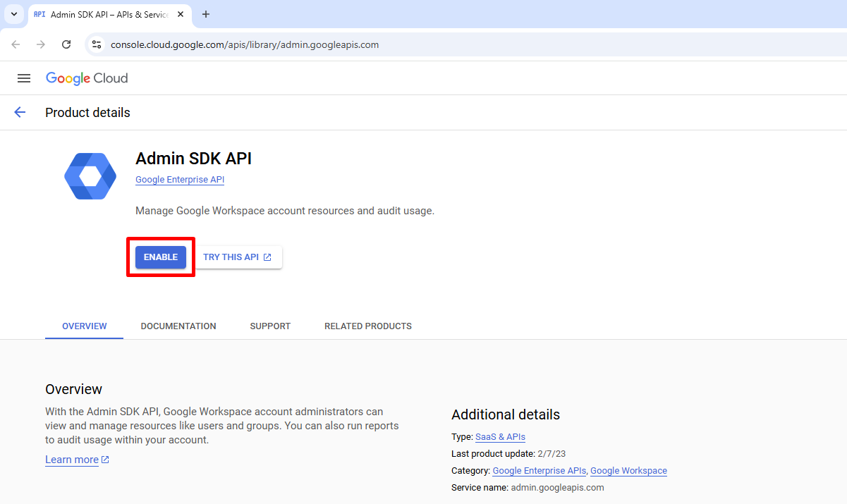The width and height of the screenshot is (847, 504).
Task: Click the Overview section heading
Action: 74,389
